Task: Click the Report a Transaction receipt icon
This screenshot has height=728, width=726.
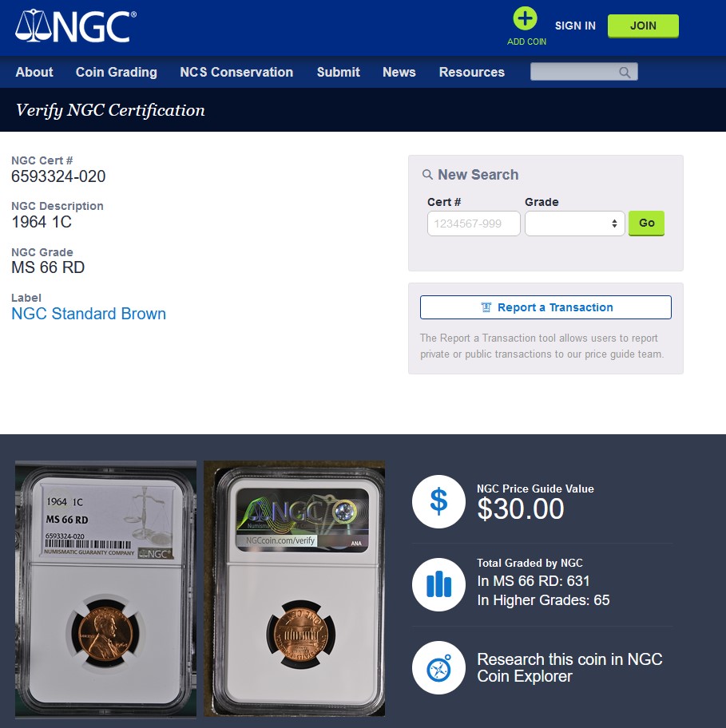Action: [486, 307]
